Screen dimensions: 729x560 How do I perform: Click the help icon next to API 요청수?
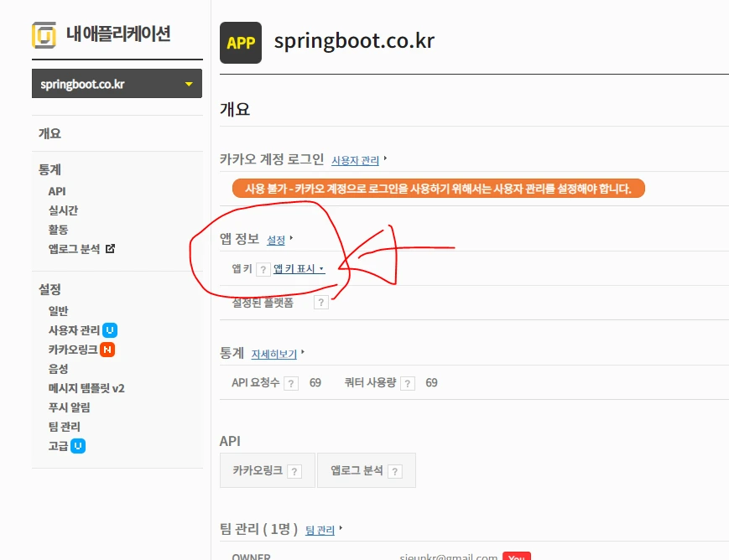(291, 383)
